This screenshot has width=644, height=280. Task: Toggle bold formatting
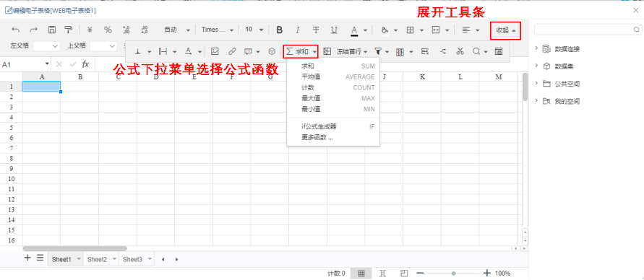click(280, 30)
